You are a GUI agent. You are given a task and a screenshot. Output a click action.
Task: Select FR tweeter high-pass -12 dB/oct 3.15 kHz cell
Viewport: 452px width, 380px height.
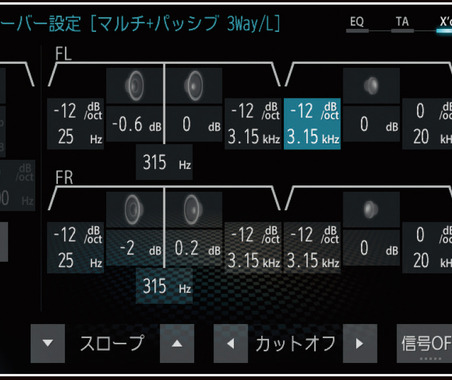(x=312, y=247)
